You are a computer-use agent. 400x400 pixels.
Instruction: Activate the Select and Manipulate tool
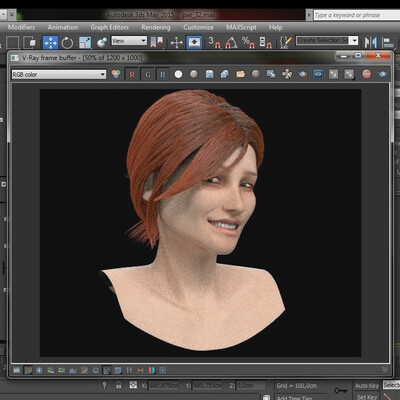point(177,42)
